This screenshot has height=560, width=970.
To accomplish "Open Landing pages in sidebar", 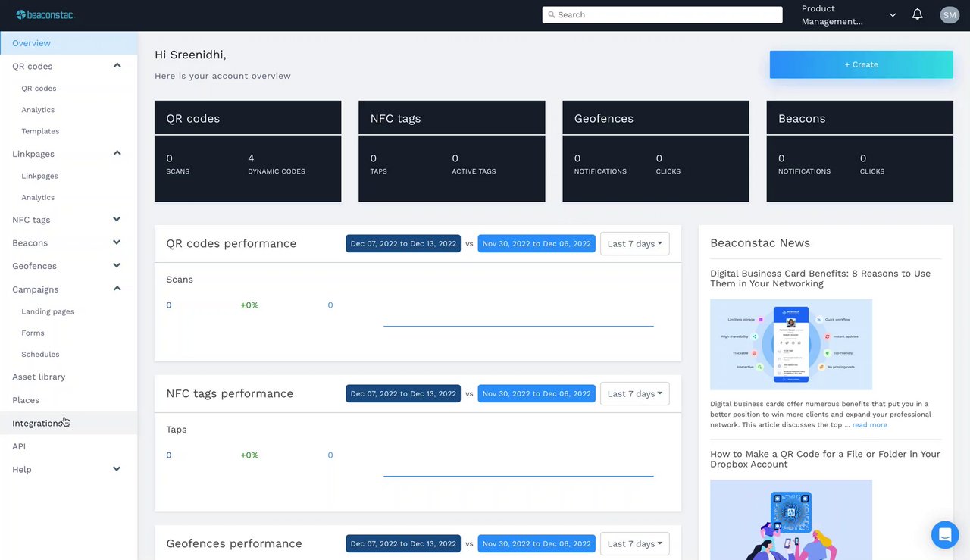I will click(x=48, y=311).
